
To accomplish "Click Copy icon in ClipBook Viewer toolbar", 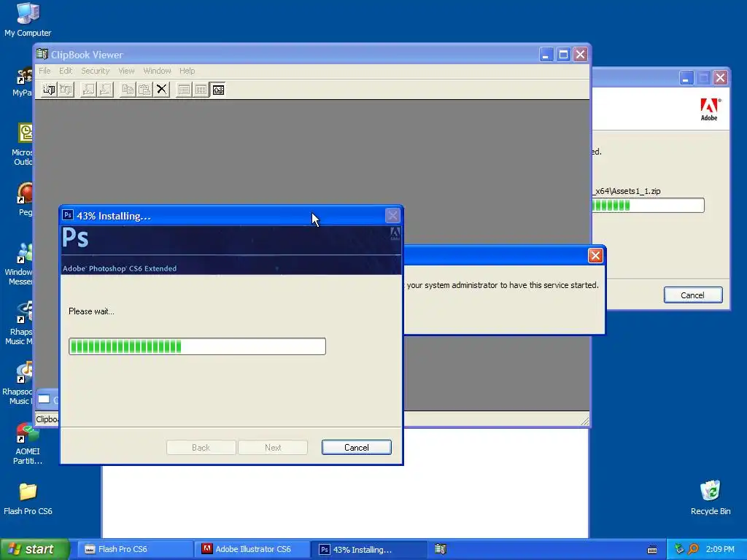I will [x=128, y=90].
